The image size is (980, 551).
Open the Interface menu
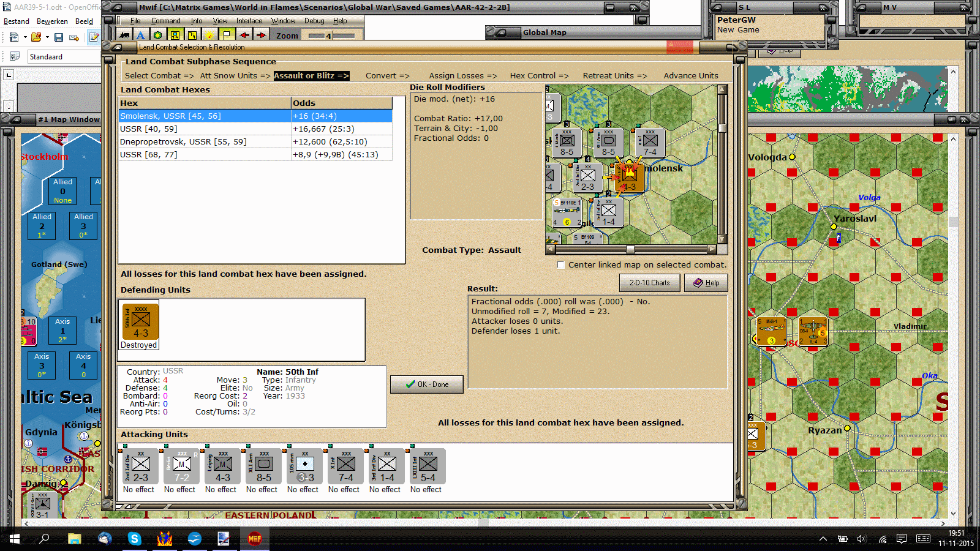click(249, 21)
